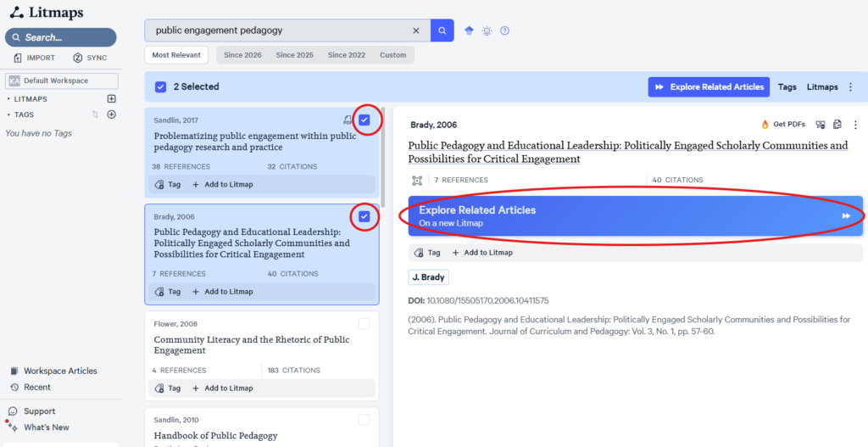
Task: Select the Since 2026 filter
Action: (242, 55)
